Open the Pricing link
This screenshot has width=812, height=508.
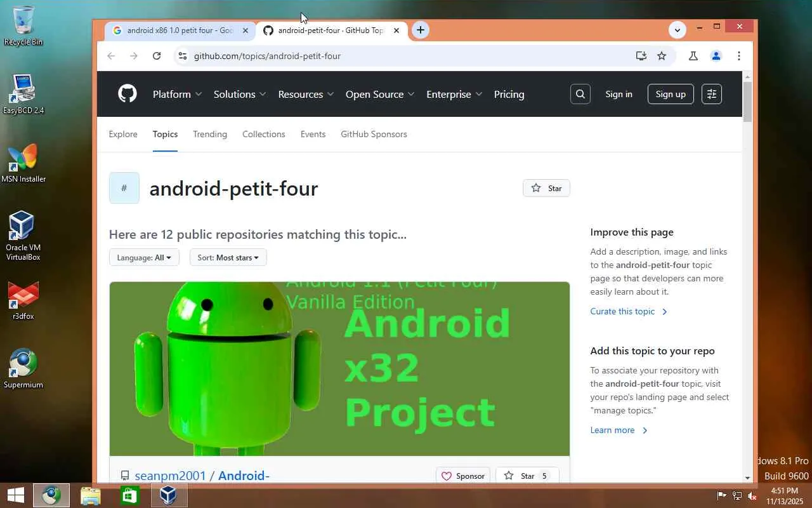(x=509, y=94)
